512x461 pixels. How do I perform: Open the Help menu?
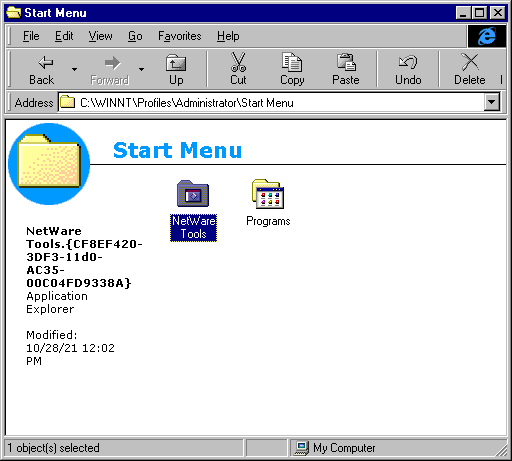pyautogui.click(x=228, y=36)
